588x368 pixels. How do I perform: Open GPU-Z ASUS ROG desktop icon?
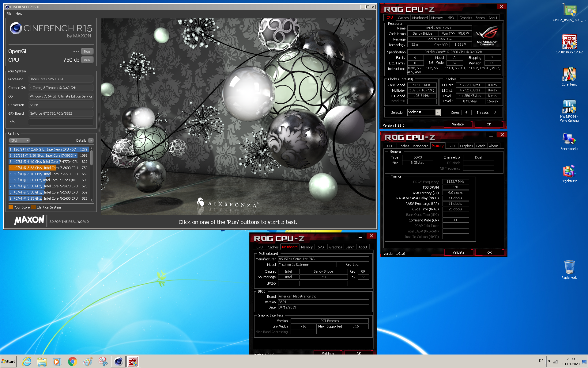point(569,12)
